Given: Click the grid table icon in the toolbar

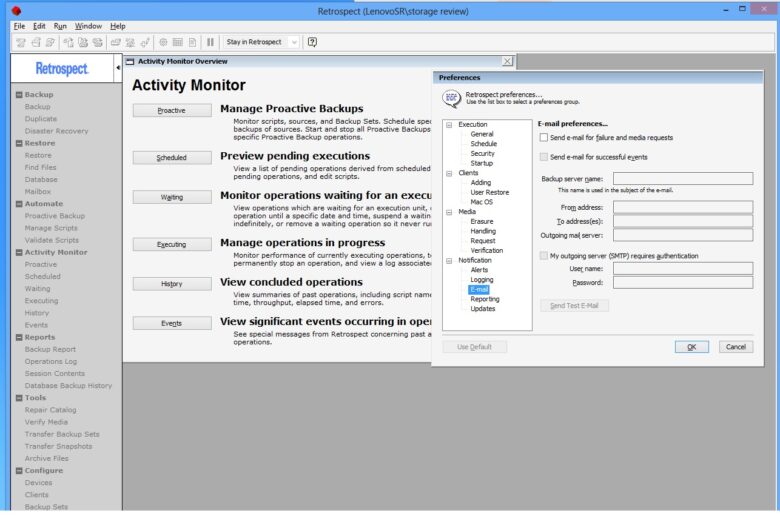Looking at the screenshot, I should [178, 42].
